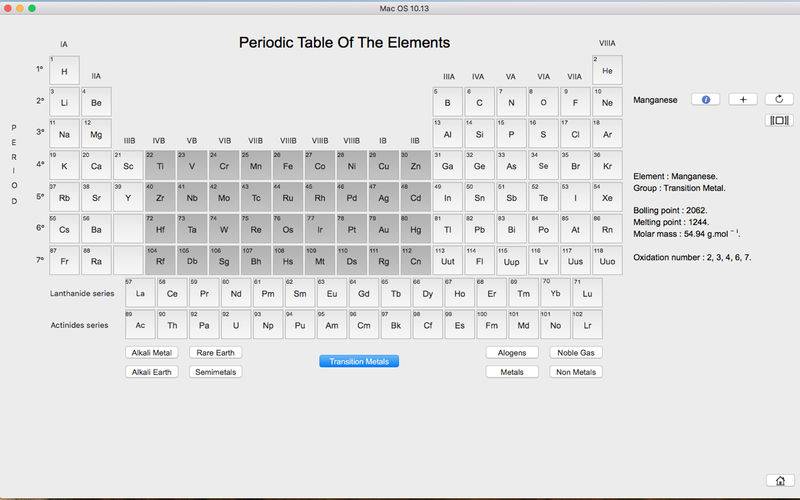Select the Oxygen (O) element
This screenshot has width=800, height=500.
coord(543,102)
